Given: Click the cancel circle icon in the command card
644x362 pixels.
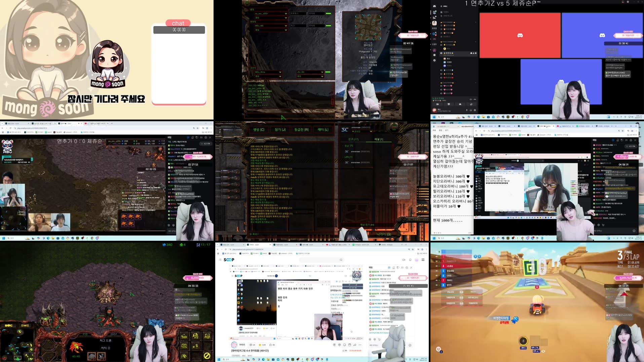Looking at the screenshot, I should coord(207,356).
